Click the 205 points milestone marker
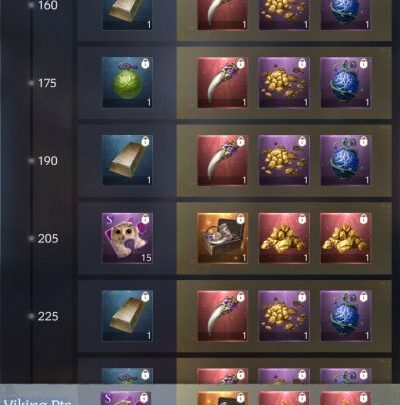400x405 pixels. pyautogui.click(x=48, y=239)
